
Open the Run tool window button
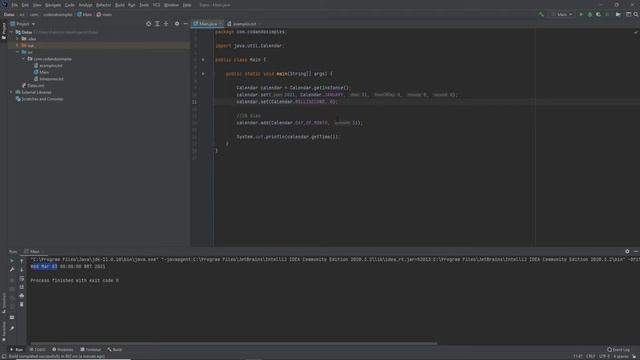click(17, 350)
